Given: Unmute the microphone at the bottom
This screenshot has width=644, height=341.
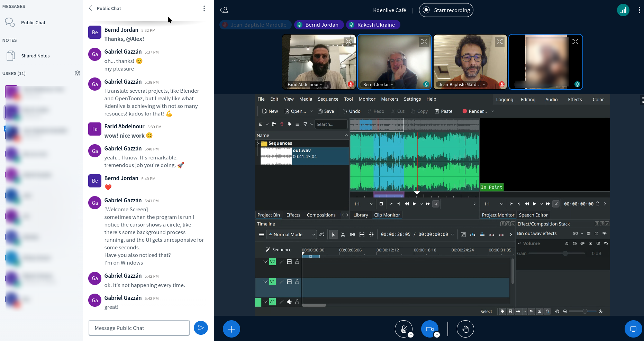Looking at the screenshot, I should pyautogui.click(x=403, y=329).
